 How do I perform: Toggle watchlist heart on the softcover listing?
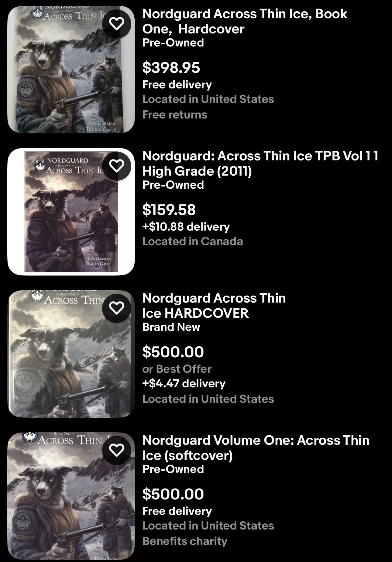117,450
